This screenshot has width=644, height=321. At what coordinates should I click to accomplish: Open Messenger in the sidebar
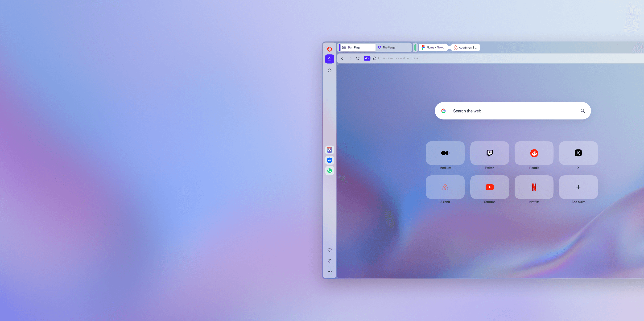click(330, 160)
